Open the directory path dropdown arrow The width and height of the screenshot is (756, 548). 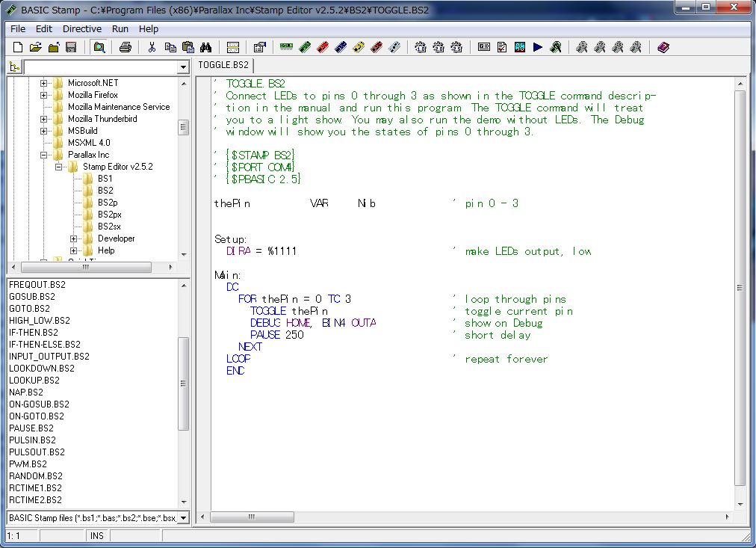tap(183, 67)
